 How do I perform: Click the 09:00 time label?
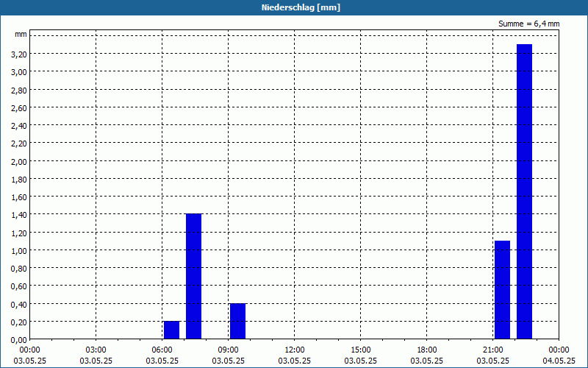(229, 350)
